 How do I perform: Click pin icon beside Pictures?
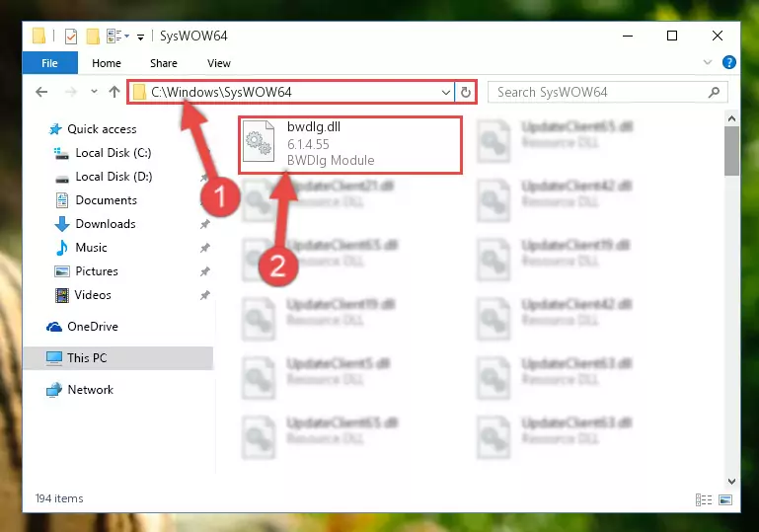[204, 271]
